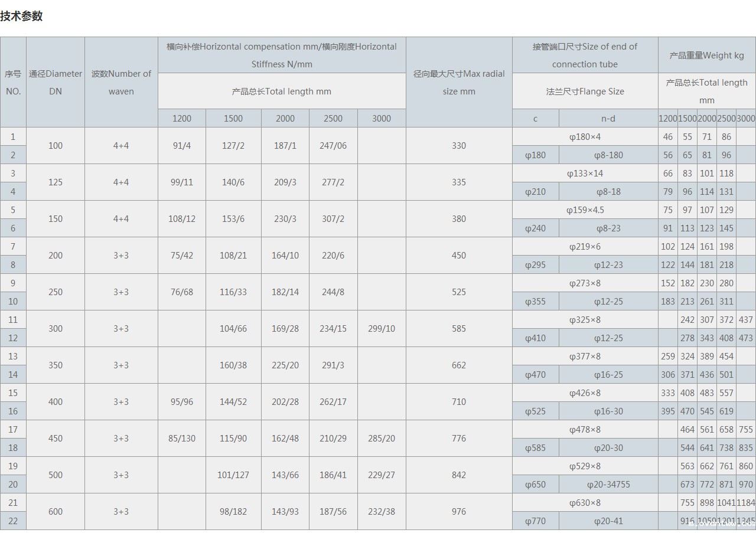Click the 法兰尺寸Flange Size header cell
The height and width of the screenshot is (533, 756).
585,91
